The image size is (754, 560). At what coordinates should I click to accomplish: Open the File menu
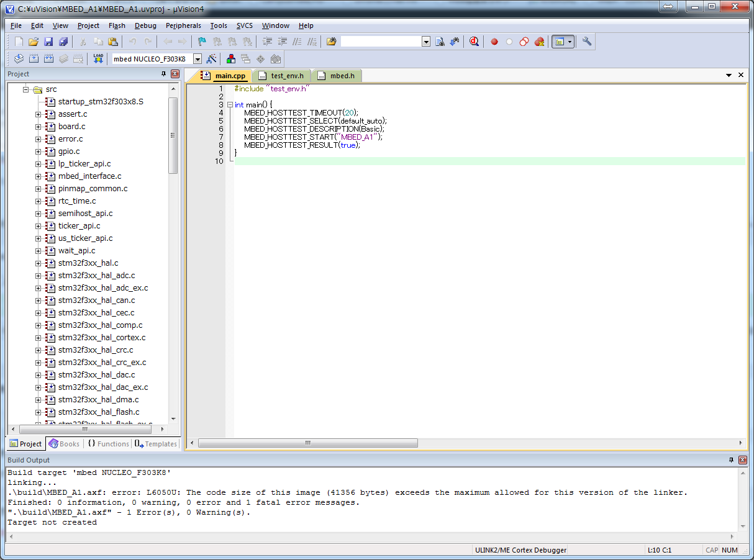(16, 25)
